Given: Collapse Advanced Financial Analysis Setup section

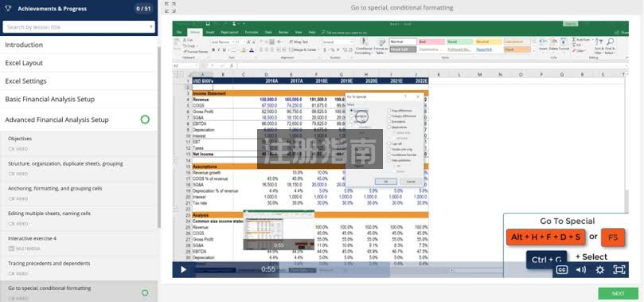Looking at the screenshot, I should click(79, 120).
